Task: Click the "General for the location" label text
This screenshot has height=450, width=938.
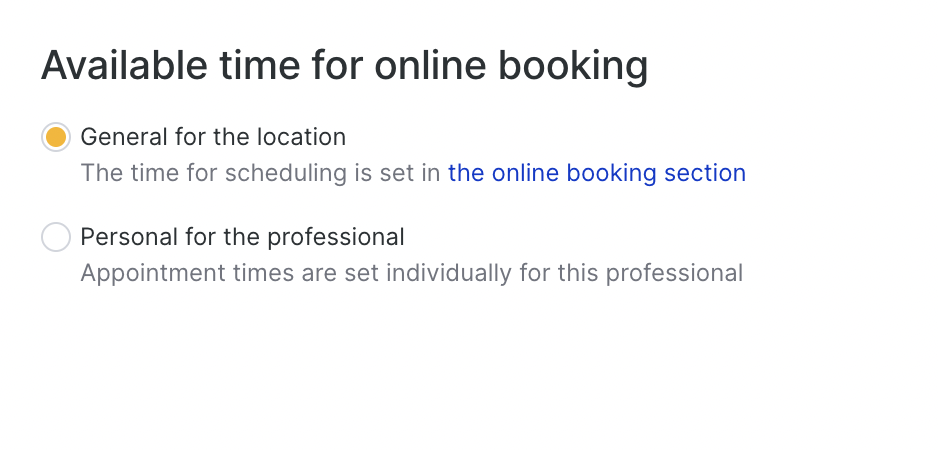Action: [x=213, y=137]
